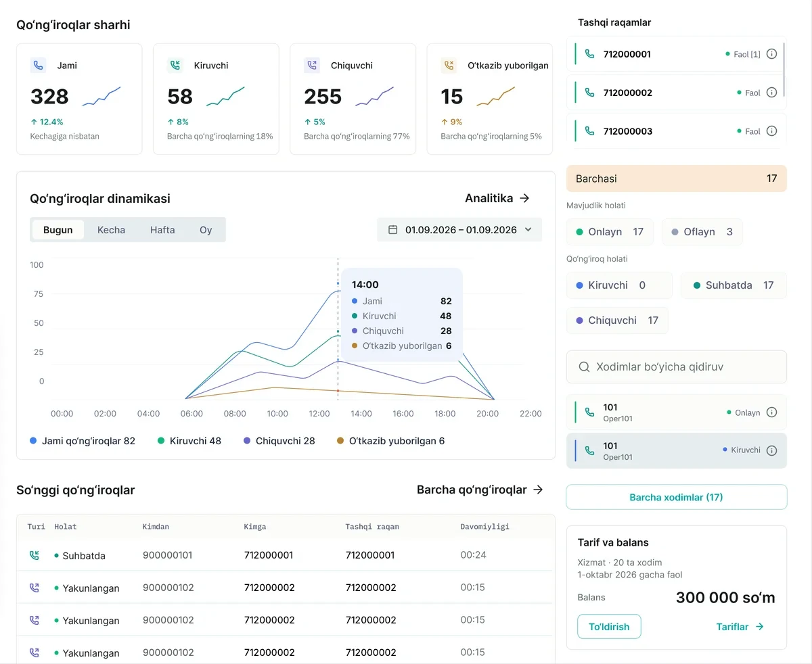Open info icon for number 712000001
The height and width of the screenshot is (664, 812).
click(771, 54)
